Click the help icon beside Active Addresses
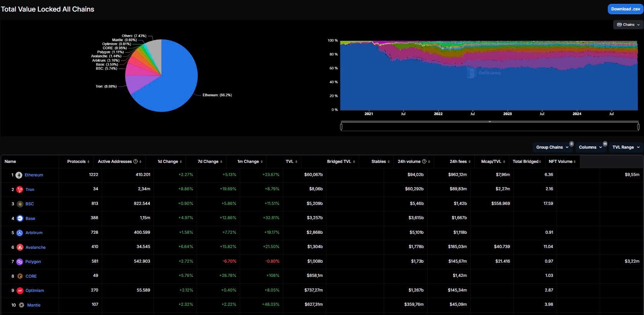 tap(135, 161)
